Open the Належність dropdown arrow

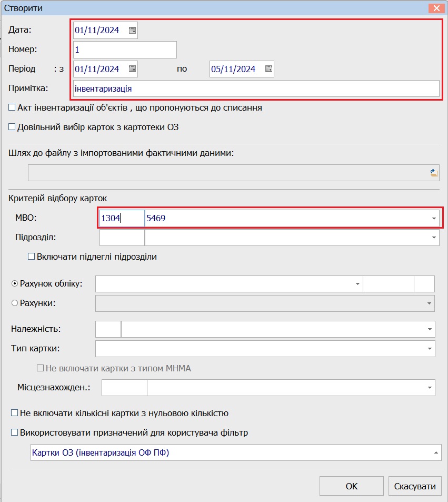pyautogui.click(x=430, y=329)
